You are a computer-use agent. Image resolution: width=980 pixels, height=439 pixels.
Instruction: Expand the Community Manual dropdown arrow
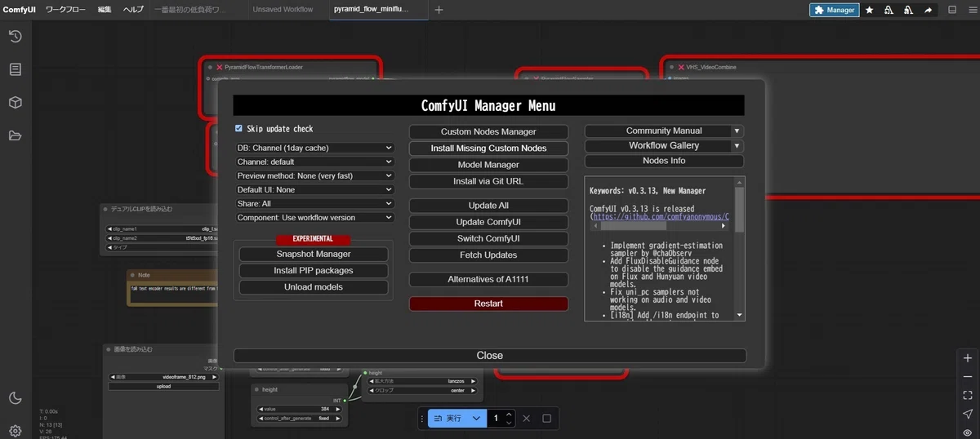[x=737, y=131]
